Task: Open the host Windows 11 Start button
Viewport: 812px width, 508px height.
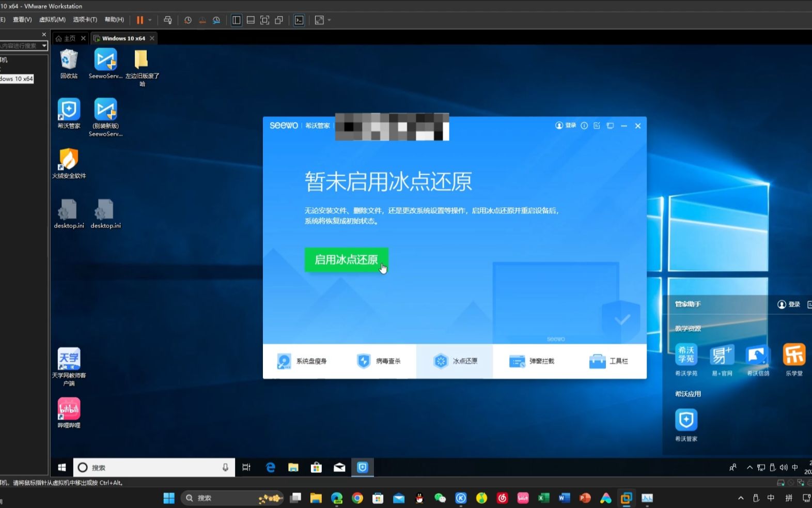Action: [169, 498]
